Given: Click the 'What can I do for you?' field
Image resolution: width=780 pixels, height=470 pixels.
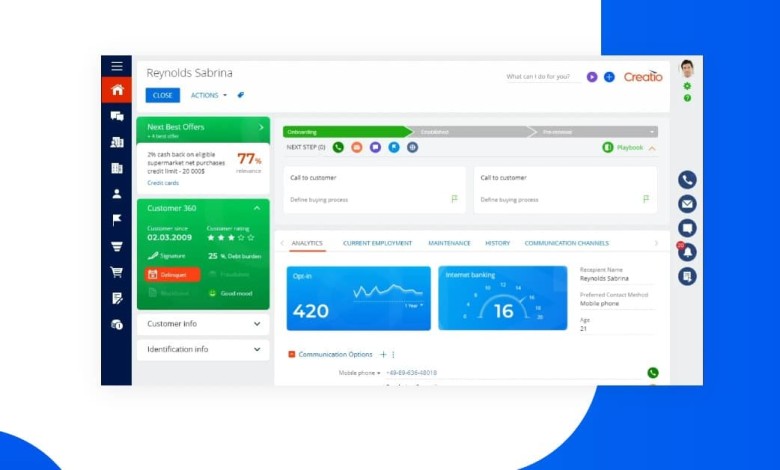Looking at the screenshot, I should tap(542, 77).
